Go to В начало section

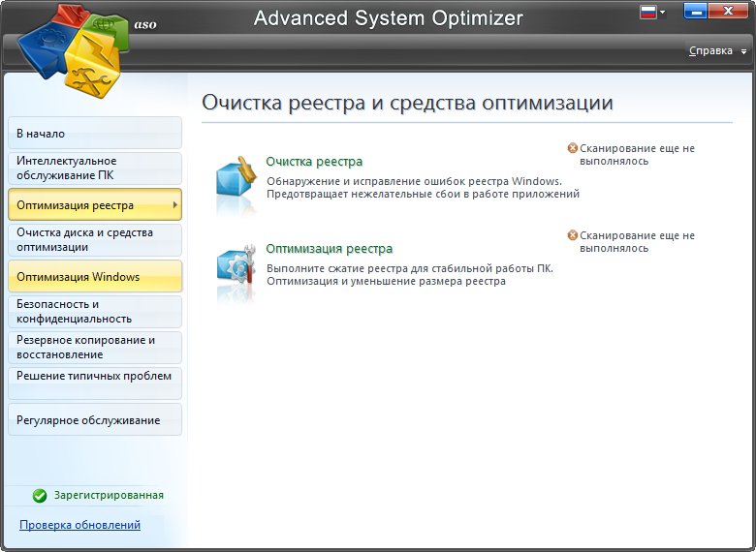click(x=95, y=133)
